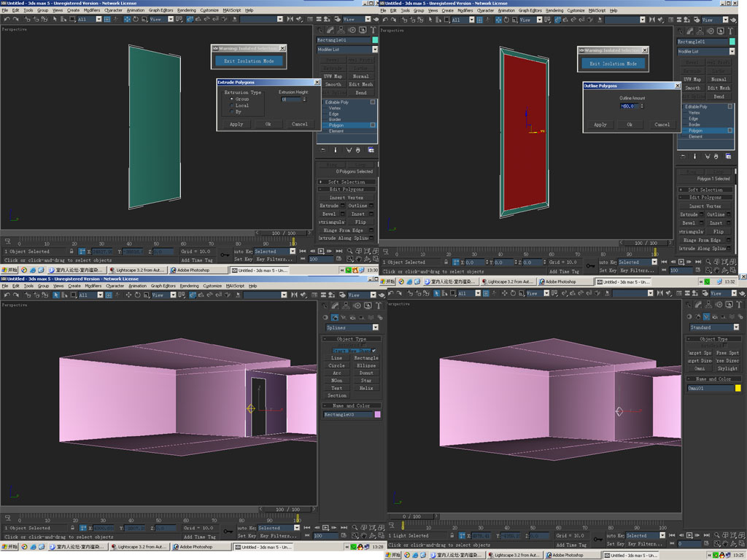The width and height of the screenshot is (747, 560).
Task: Click Exit Isolation Mode in top-left window
Action: point(249,61)
